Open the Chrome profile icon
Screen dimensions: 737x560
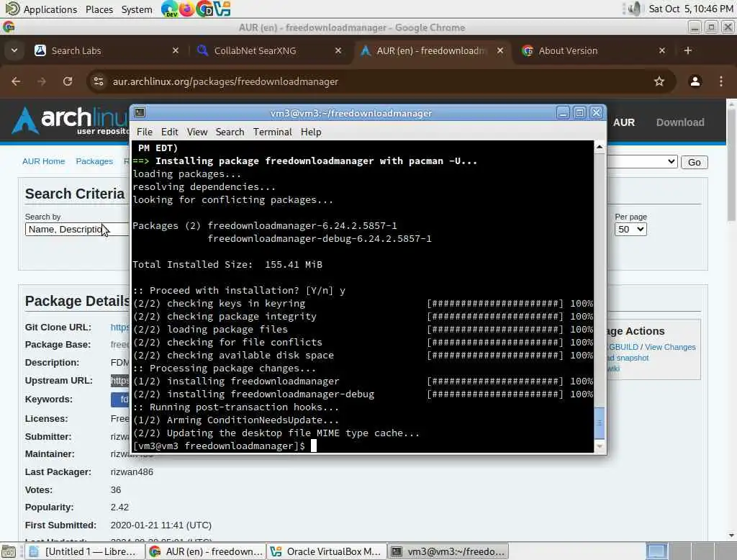(x=695, y=81)
